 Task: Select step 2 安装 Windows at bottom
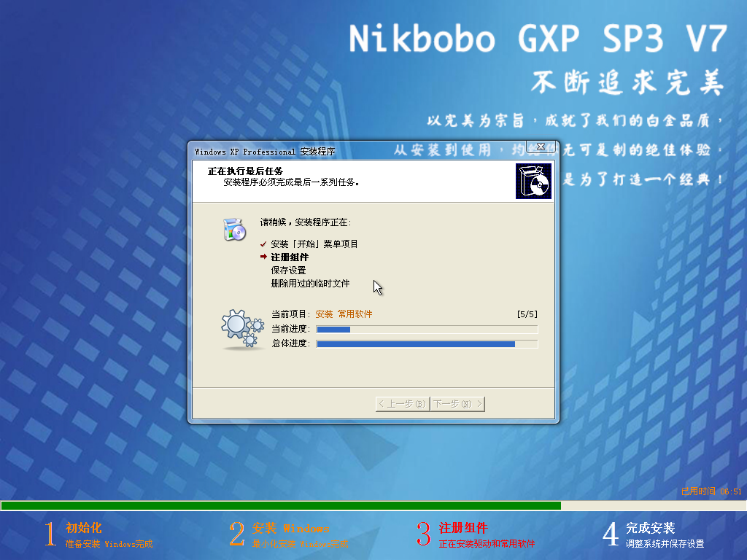pos(289,534)
